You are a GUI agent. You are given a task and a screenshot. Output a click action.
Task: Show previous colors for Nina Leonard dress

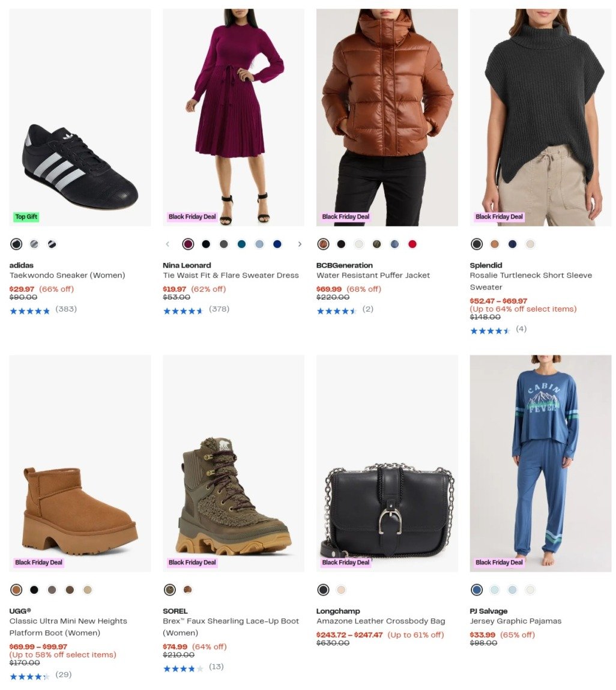(x=168, y=244)
